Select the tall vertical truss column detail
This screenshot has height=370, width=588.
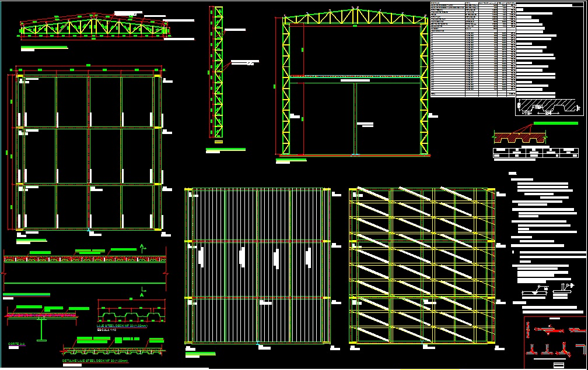coord(219,73)
